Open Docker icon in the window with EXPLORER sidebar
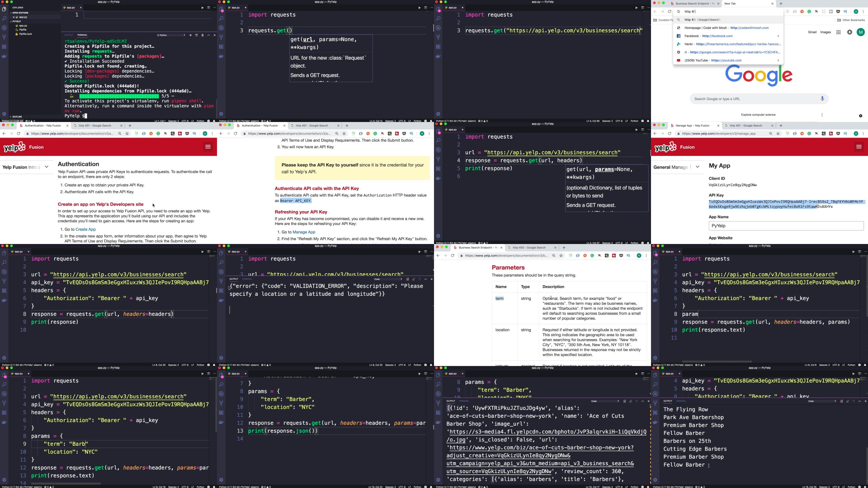The height and width of the screenshot is (488, 868). 4,56
